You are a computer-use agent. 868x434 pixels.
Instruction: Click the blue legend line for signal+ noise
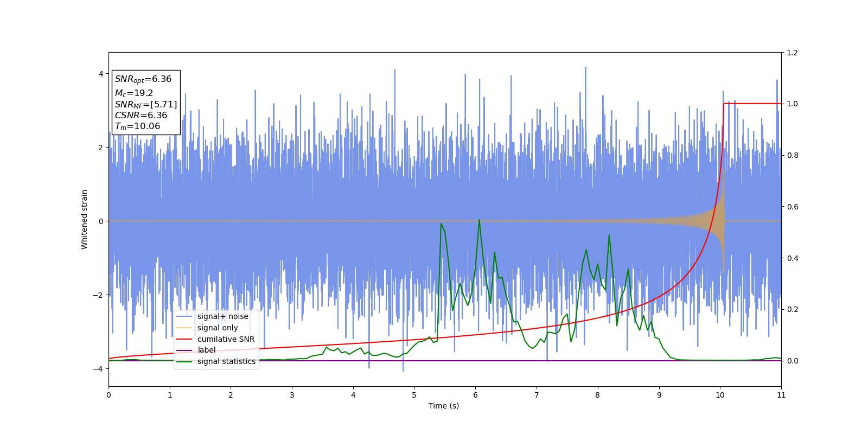[x=184, y=316]
